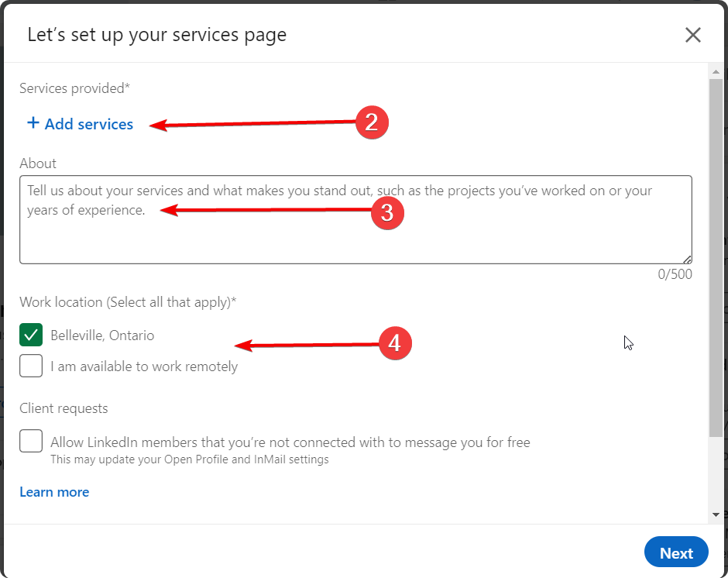Uncheck the Belleville, Ontario checkbox
Viewport: 728px width, 578px height.
31,335
